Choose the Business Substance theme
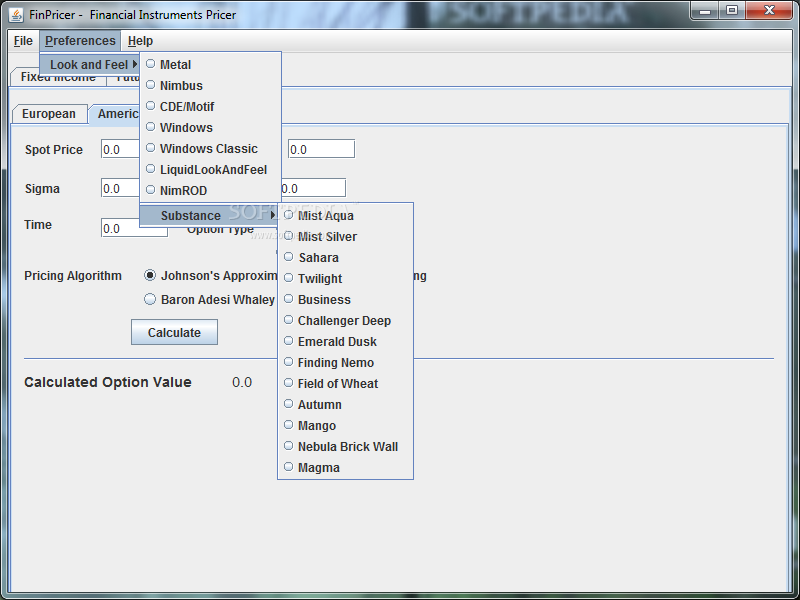The image size is (800, 600). tap(345, 299)
